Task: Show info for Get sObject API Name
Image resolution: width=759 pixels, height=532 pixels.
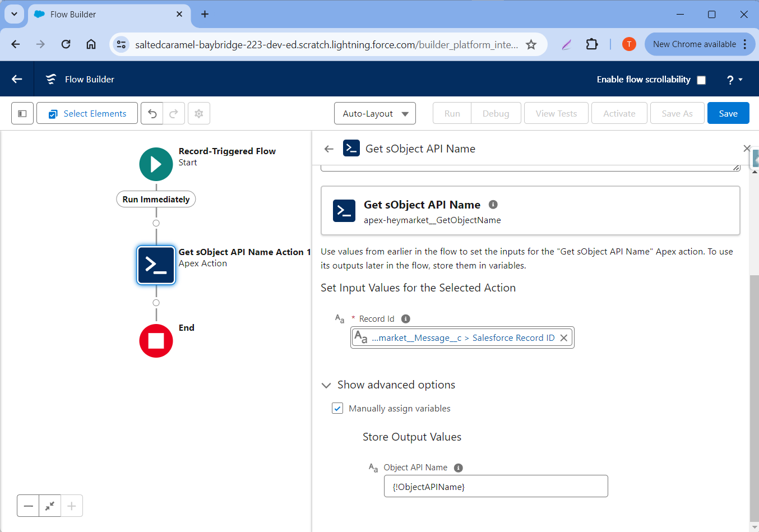Action: pyautogui.click(x=493, y=205)
